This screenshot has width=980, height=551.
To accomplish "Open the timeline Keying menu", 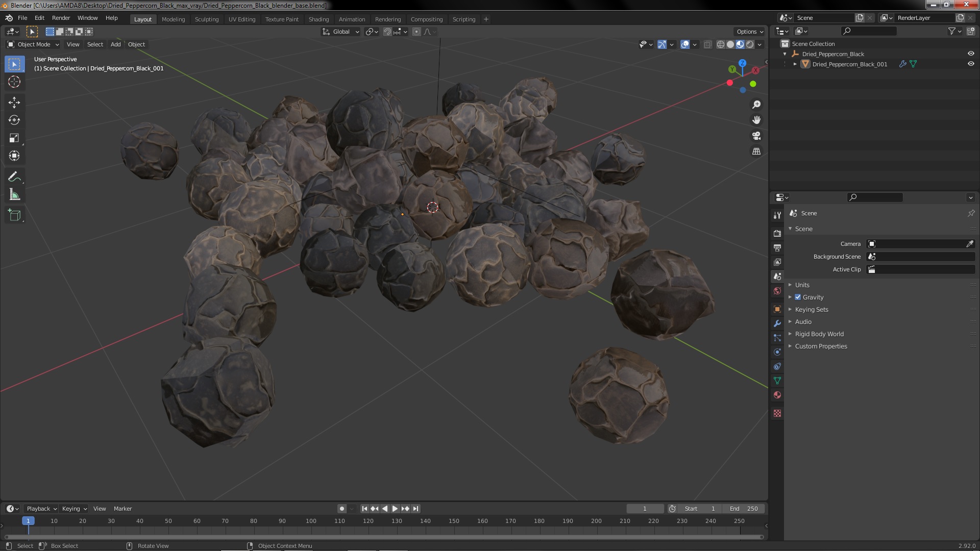I will pyautogui.click(x=74, y=509).
